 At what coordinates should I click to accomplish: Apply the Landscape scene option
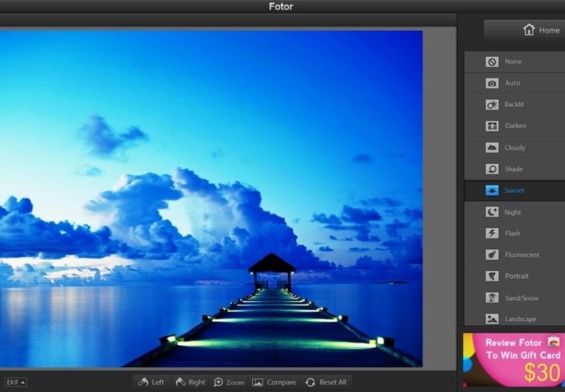pos(515,319)
